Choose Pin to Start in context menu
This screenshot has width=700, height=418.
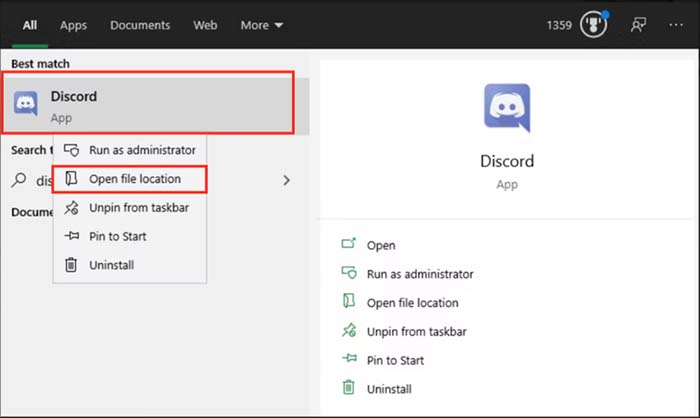point(130,236)
